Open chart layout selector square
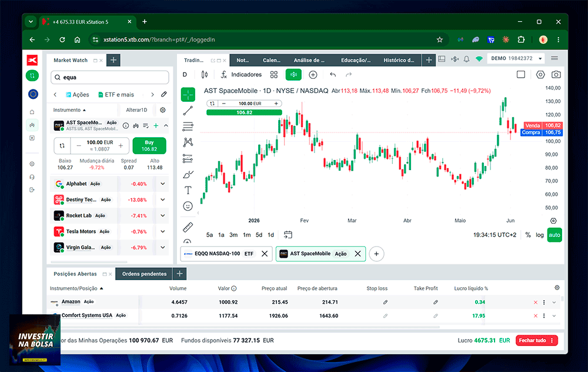 [x=521, y=75]
